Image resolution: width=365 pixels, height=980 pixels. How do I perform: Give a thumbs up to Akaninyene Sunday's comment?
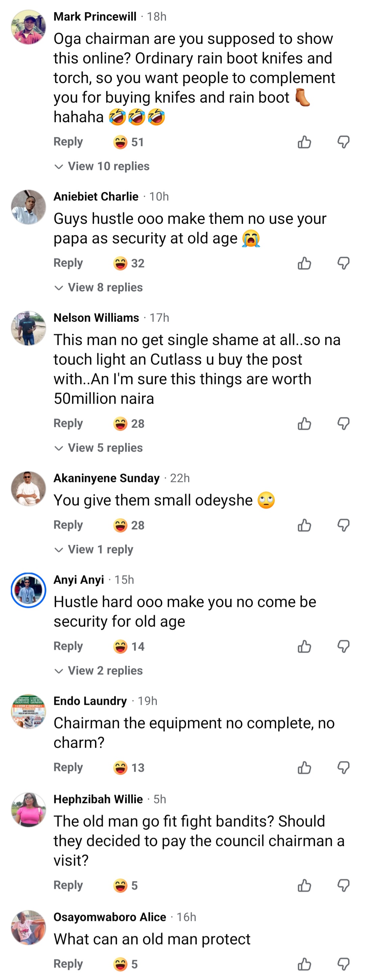(304, 525)
